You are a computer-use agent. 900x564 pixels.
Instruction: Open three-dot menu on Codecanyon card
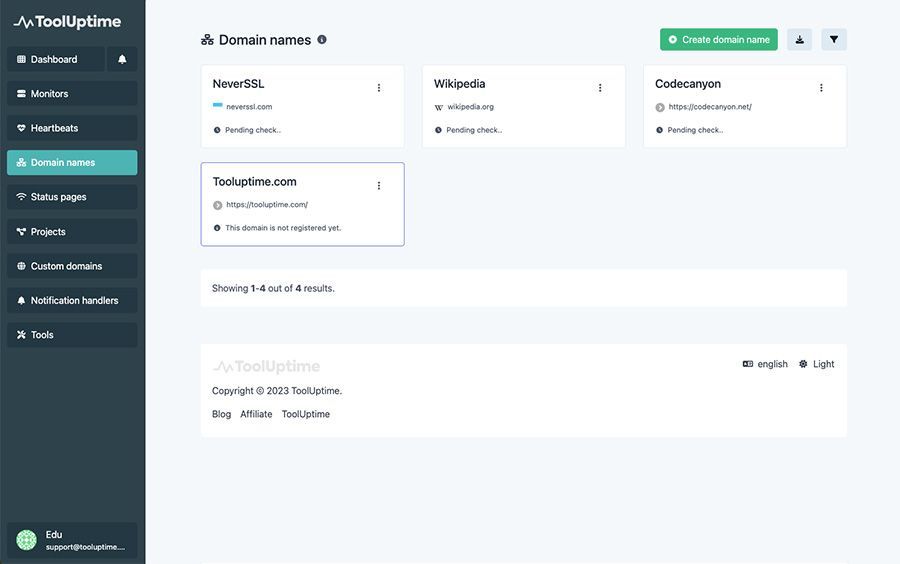point(821,88)
